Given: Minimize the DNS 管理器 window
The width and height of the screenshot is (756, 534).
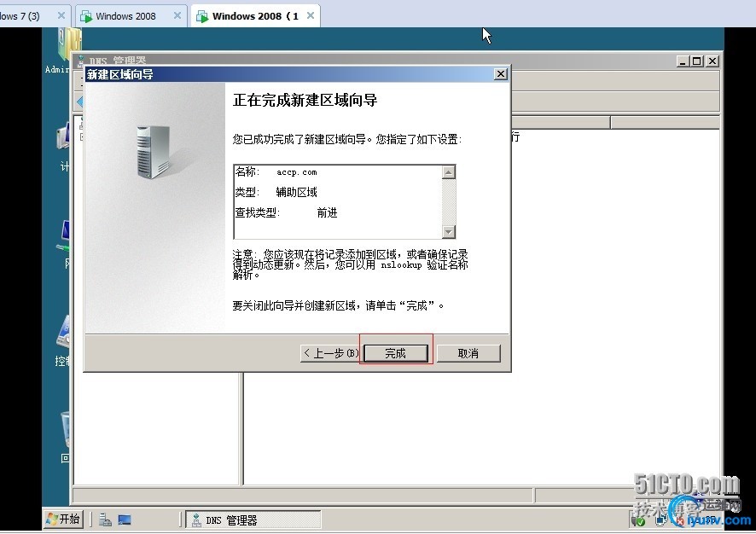Looking at the screenshot, I should pos(683,61).
